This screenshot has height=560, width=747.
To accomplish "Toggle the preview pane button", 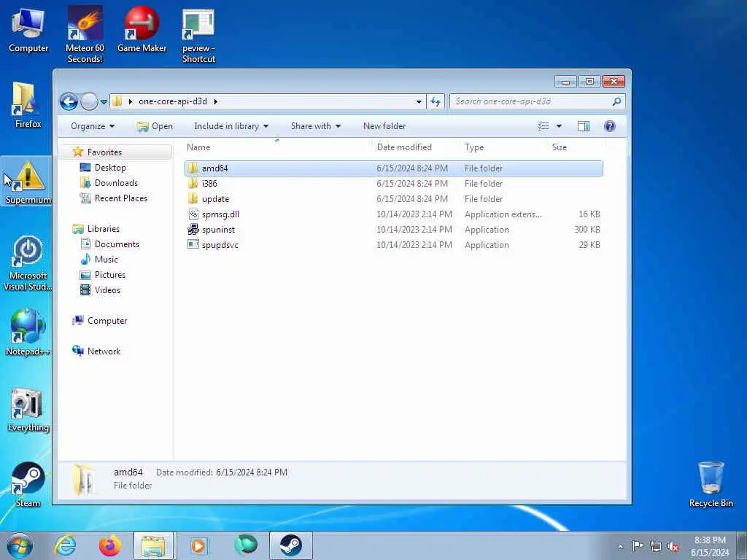I will pos(583,126).
